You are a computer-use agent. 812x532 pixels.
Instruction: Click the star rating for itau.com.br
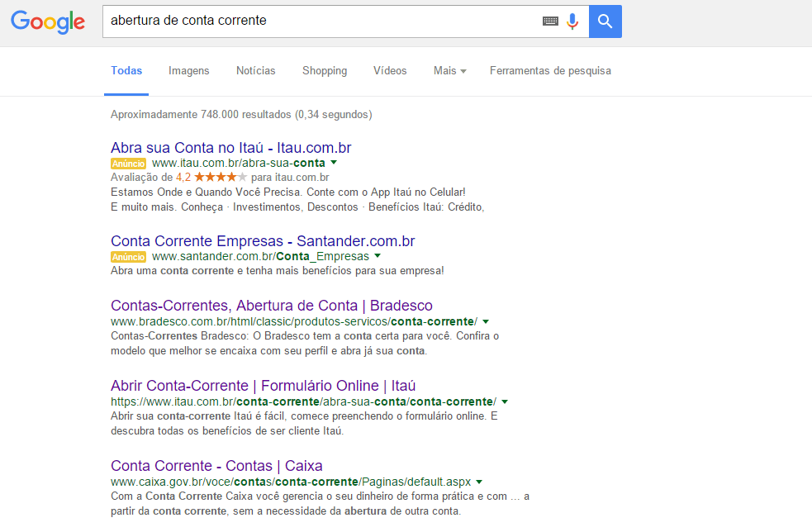pos(221,177)
